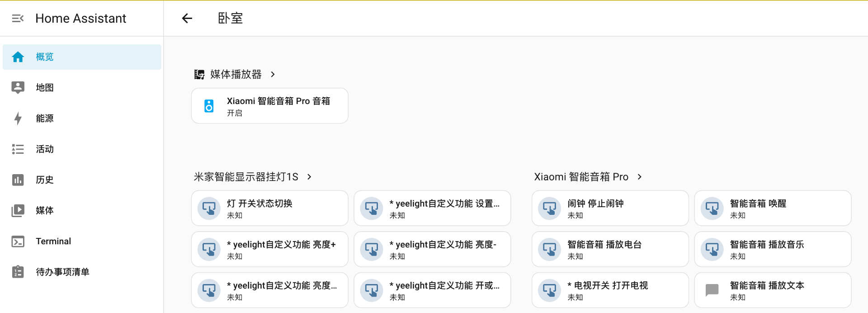
Task: Click the Home Assistant title text
Action: (x=81, y=19)
